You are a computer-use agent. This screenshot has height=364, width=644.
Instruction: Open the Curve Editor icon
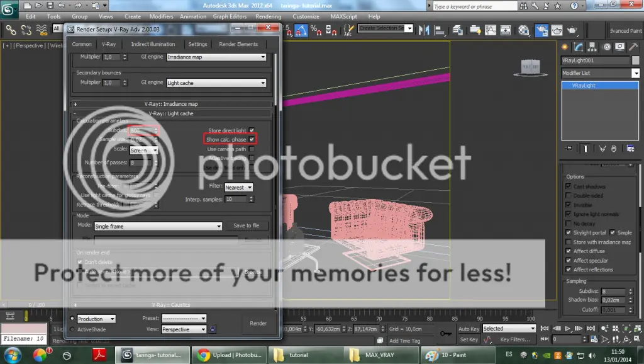[x=491, y=30]
